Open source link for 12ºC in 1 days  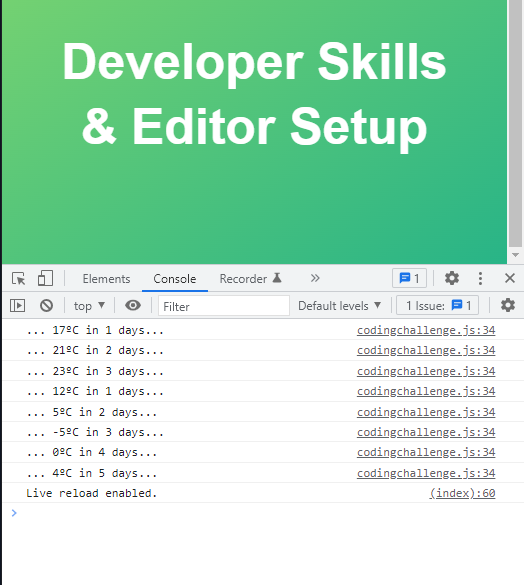tap(426, 391)
